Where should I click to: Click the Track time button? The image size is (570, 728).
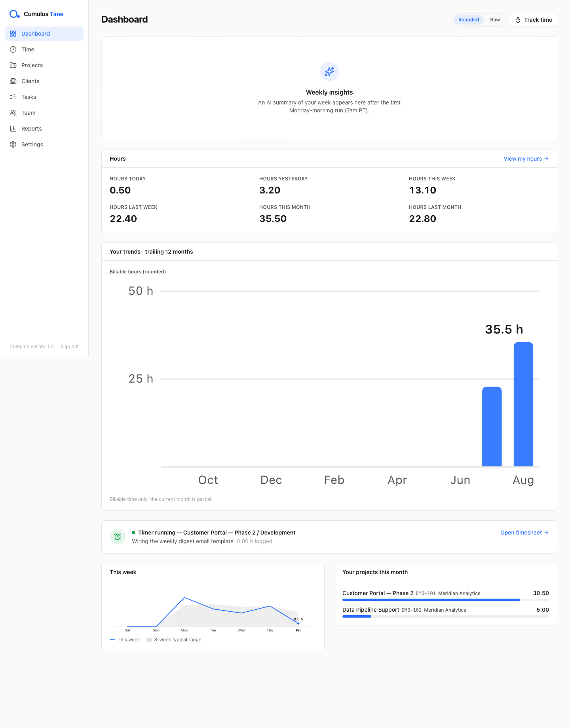tap(533, 20)
